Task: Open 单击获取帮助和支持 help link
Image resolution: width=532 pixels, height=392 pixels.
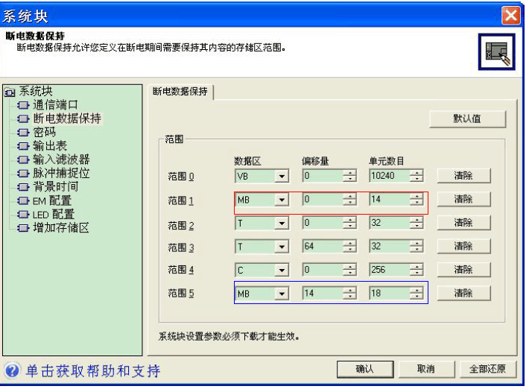Action: (x=93, y=370)
